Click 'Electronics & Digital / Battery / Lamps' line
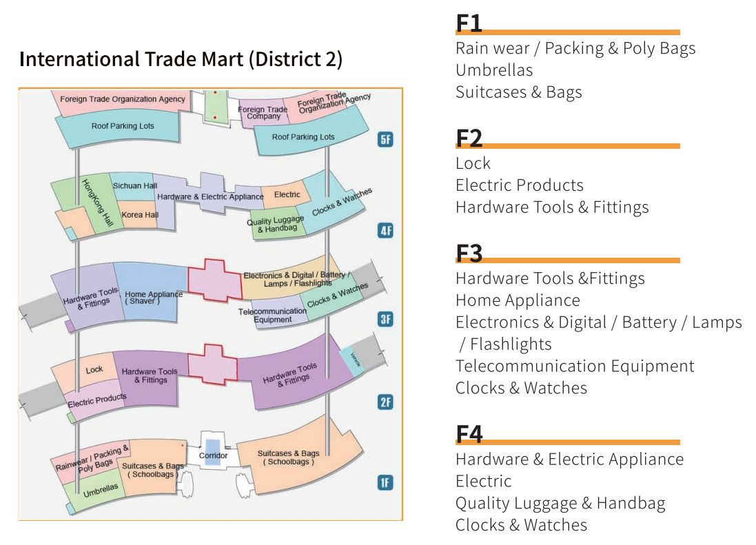Image resolution: width=756 pixels, height=545 pixels. click(599, 322)
